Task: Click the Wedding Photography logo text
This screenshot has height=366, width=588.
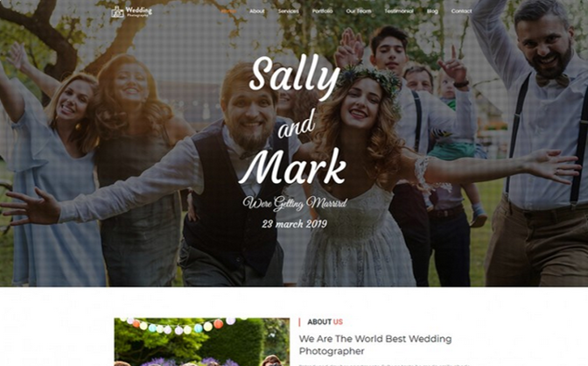Action: click(139, 11)
